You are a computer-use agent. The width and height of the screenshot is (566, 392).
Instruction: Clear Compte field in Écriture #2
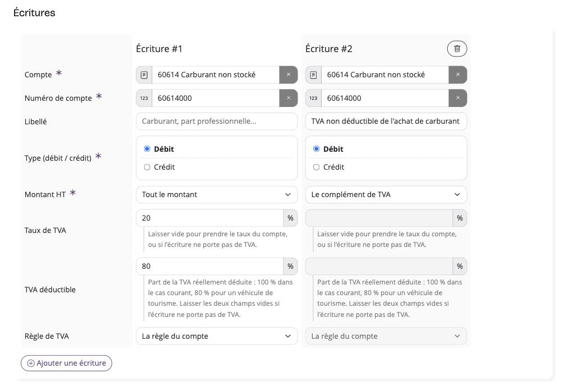pyautogui.click(x=458, y=74)
